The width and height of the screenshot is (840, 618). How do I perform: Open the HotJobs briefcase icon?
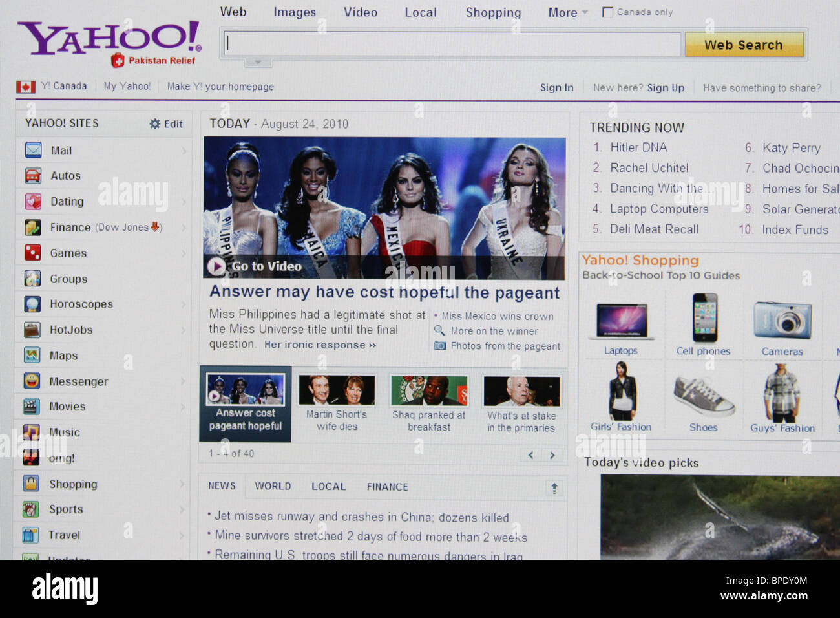click(x=32, y=330)
